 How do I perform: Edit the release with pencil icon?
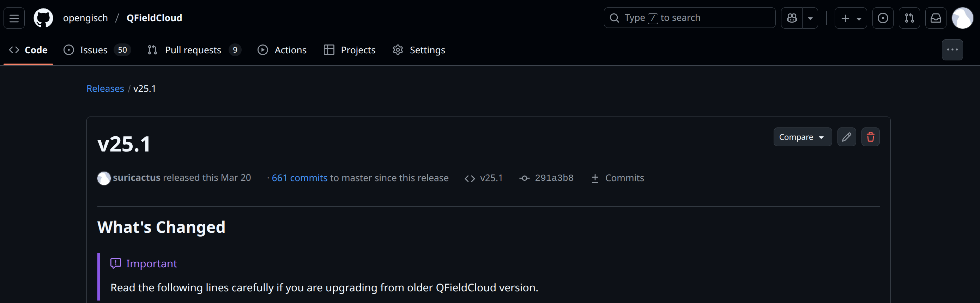(846, 137)
